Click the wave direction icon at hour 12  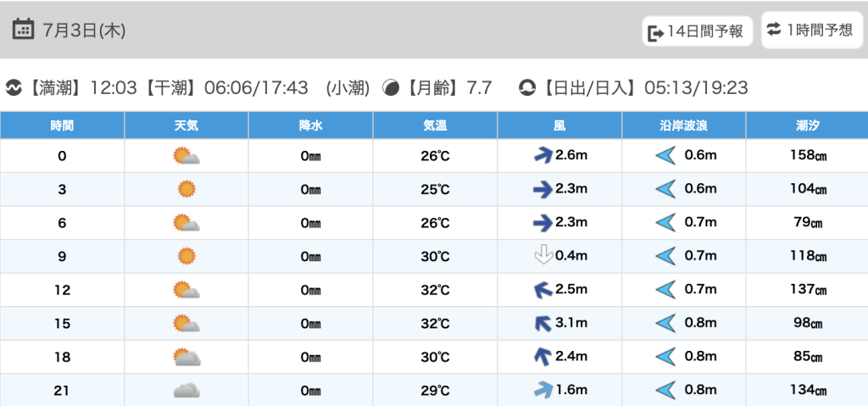pos(665,290)
